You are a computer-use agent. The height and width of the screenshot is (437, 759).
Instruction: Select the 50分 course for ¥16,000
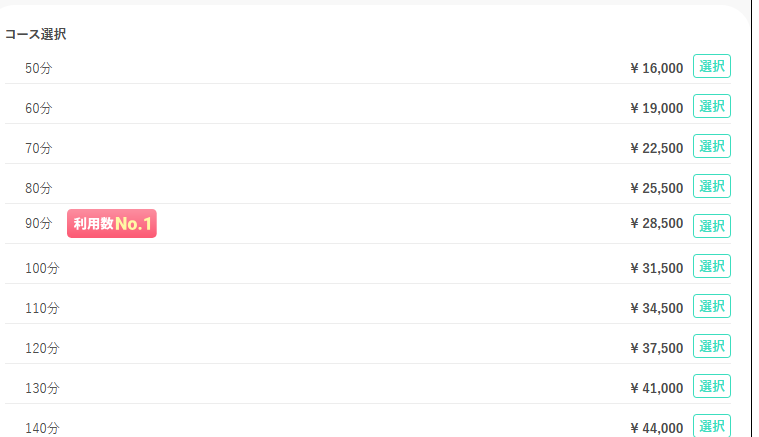coord(711,67)
